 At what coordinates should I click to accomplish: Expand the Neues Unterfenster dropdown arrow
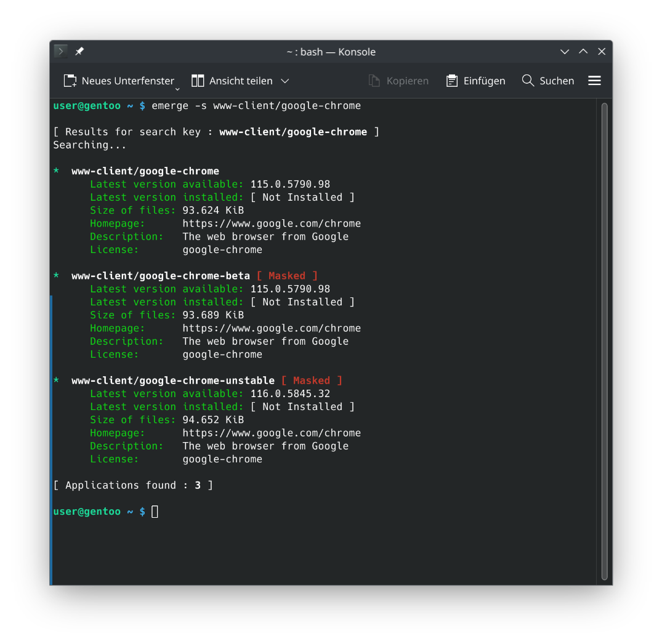point(177,89)
